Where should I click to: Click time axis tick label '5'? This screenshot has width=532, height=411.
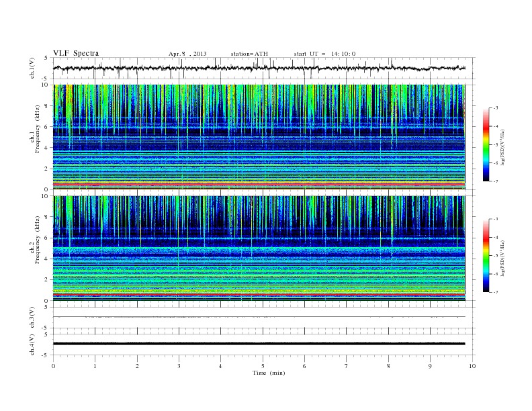point(263,366)
